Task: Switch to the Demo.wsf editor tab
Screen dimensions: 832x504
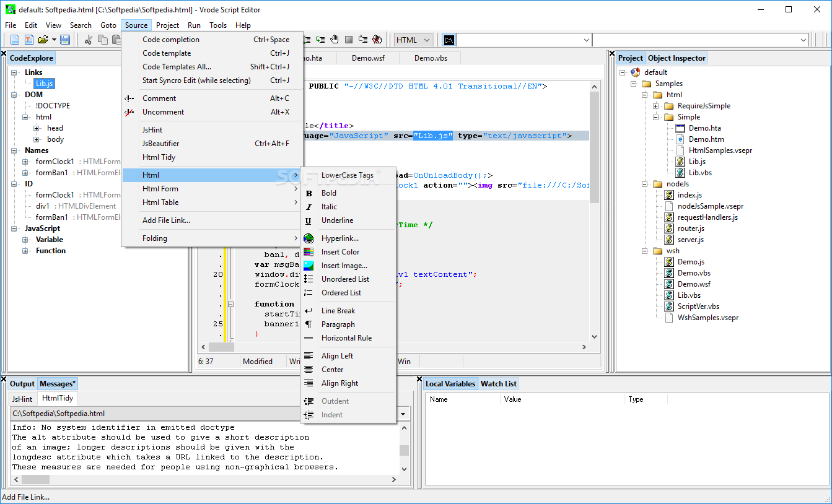Action: [367, 58]
